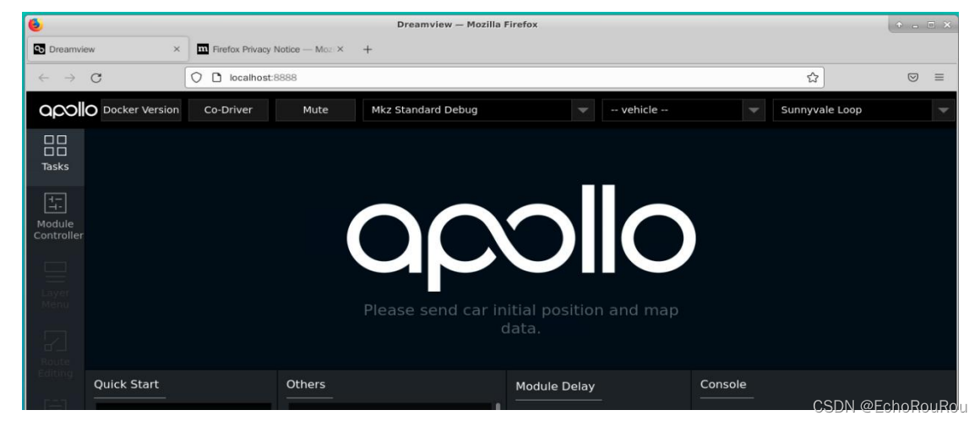Maximize the Firefox window
Image resolution: width=980 pixels, height=421 pixels.
[x=931, y=25]
